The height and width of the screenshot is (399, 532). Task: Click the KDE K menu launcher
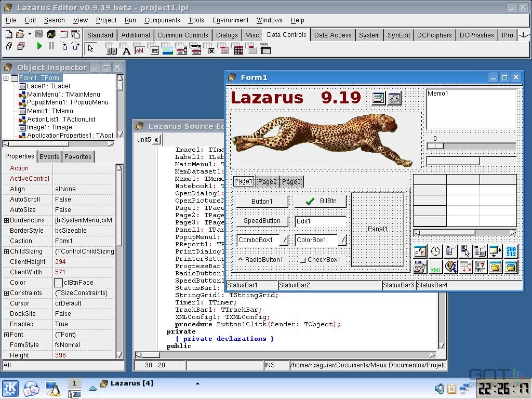[x=10, y=388]
